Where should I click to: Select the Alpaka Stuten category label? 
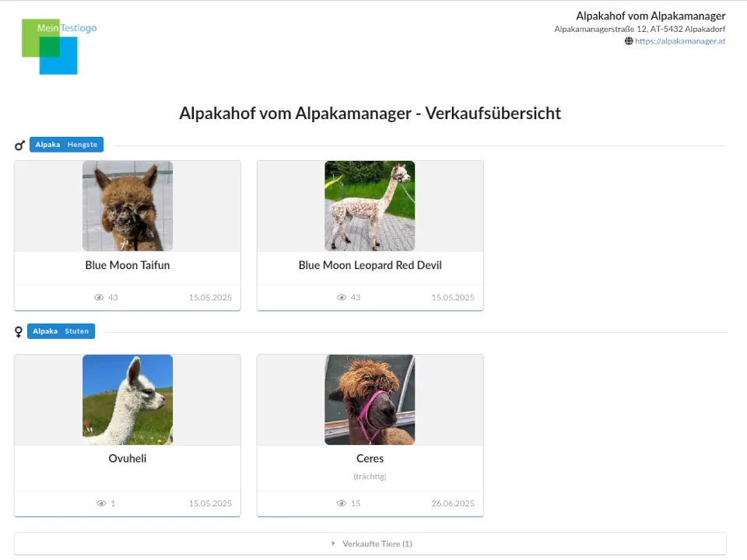click(61, 331)
